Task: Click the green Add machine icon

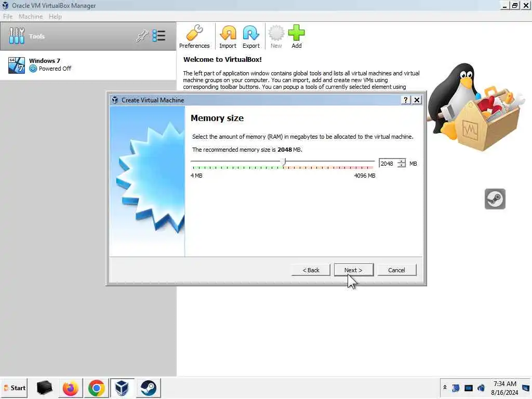Action: click(297, 37)
